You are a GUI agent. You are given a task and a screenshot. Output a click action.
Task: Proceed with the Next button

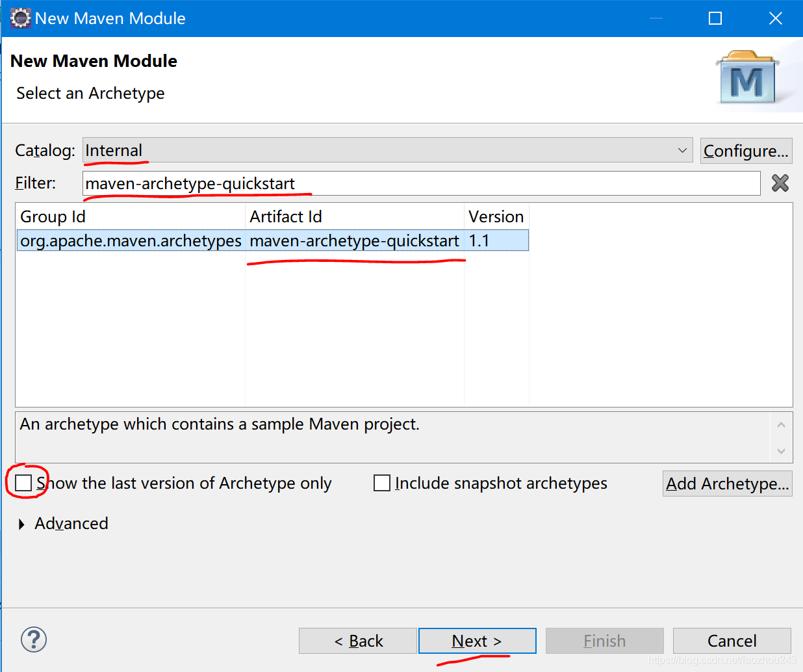pyautogui.click(x=478, y=641)
